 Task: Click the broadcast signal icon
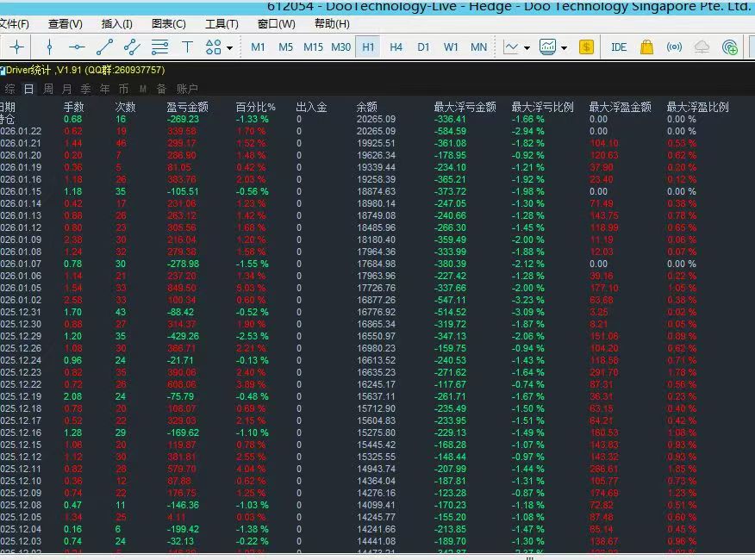click(673, 47)
